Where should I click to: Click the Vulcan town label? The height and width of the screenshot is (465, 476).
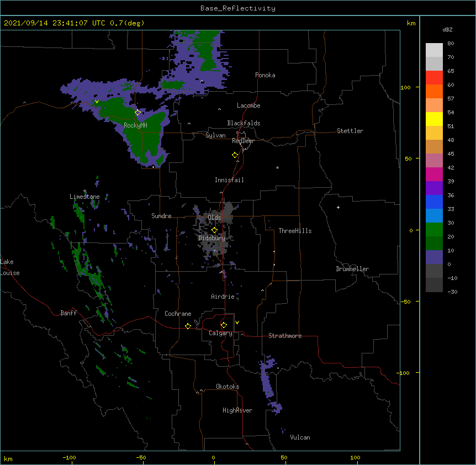tap(300, 437)
